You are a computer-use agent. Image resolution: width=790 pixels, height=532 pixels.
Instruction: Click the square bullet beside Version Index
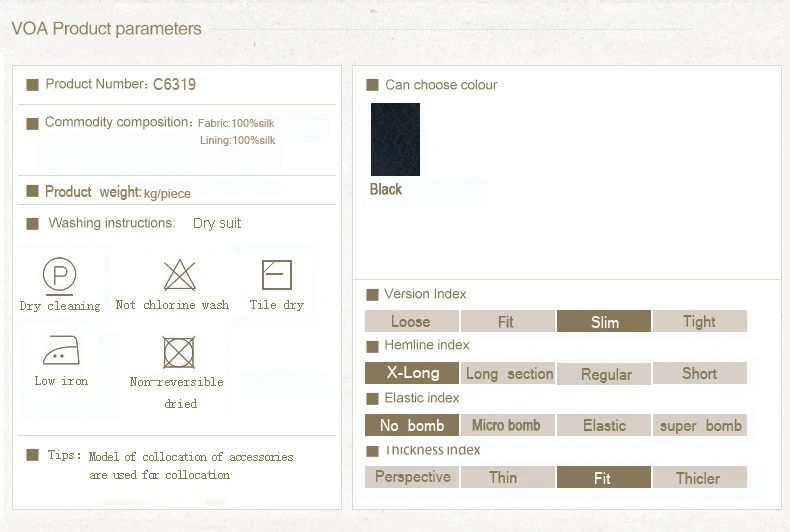372,295
